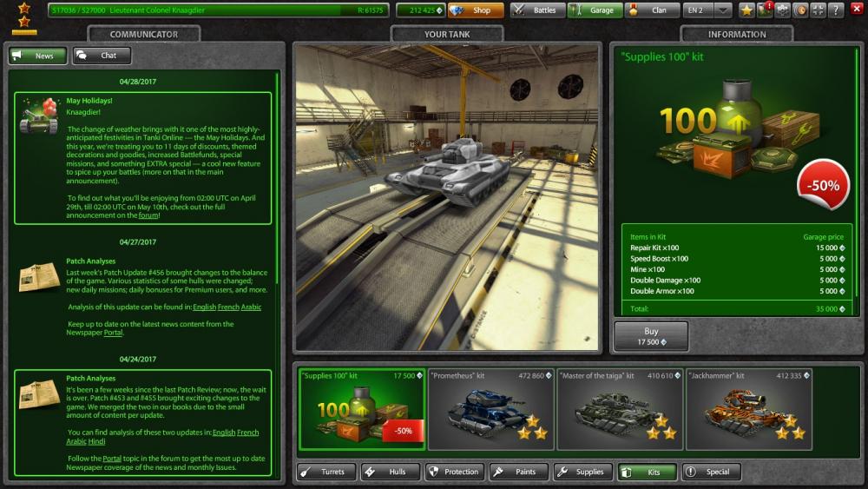Select the Jackhammer kit thumbnail
The height and width of the screenshot is (489, 868).
tap(748, 410)
